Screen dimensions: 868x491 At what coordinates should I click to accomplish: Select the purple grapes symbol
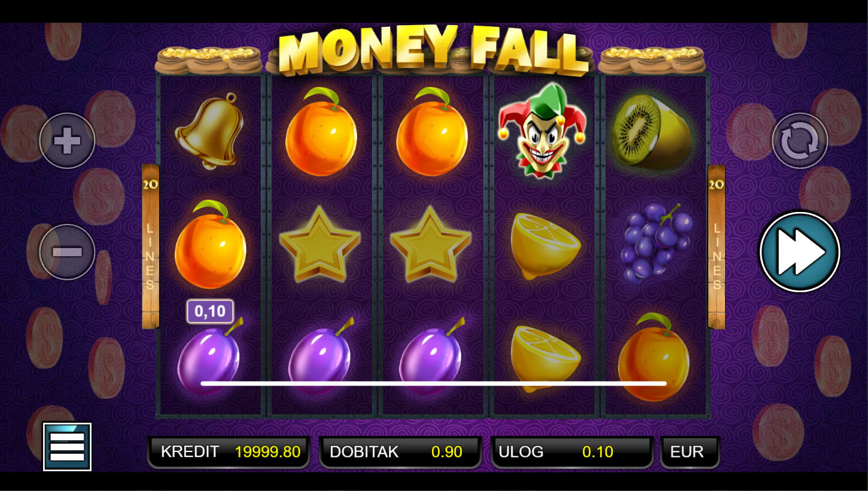pyautogui.click(x=657, y=243)
